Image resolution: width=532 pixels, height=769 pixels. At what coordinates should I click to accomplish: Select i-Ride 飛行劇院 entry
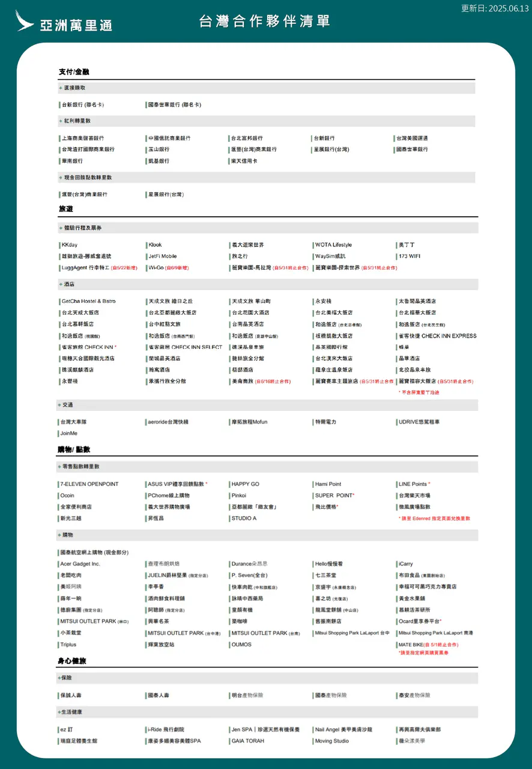click(x=166, y=730)
